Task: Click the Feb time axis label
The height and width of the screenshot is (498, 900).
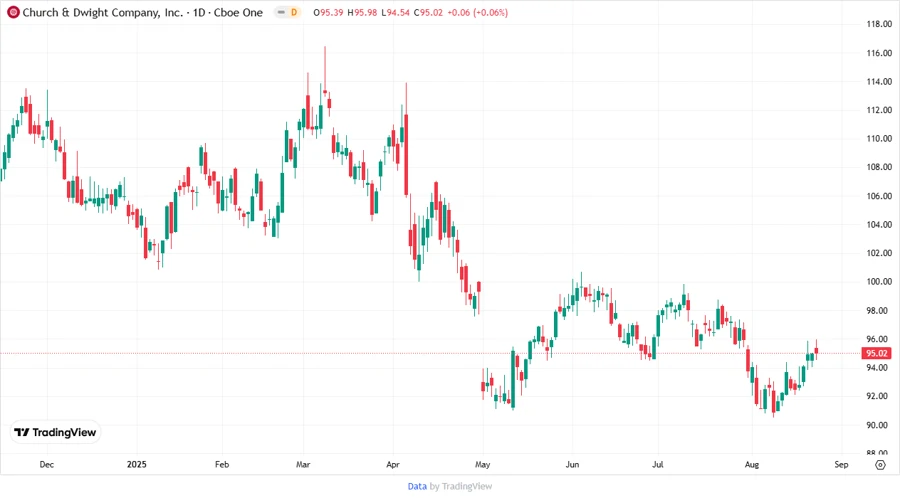Action: [222, 464]
